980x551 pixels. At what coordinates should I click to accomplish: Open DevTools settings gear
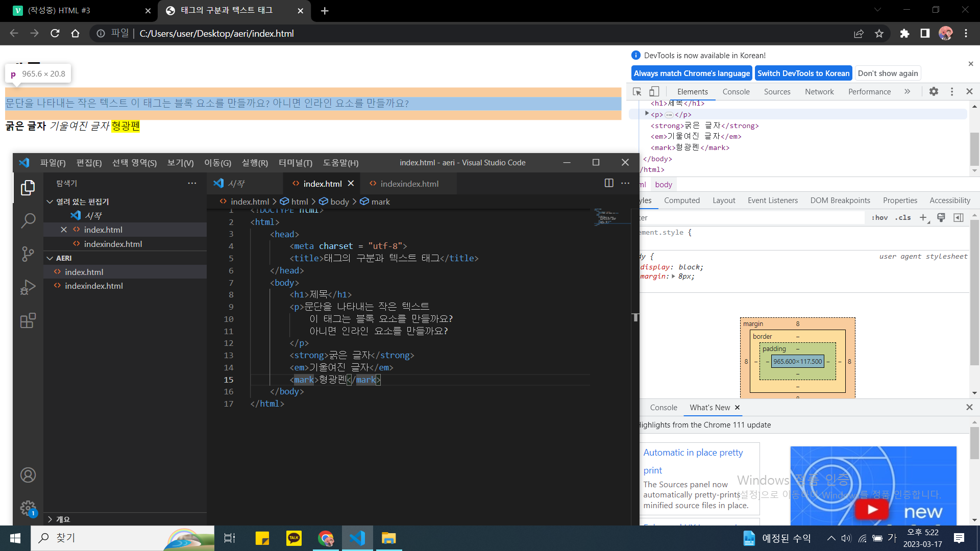click(934, 92)
